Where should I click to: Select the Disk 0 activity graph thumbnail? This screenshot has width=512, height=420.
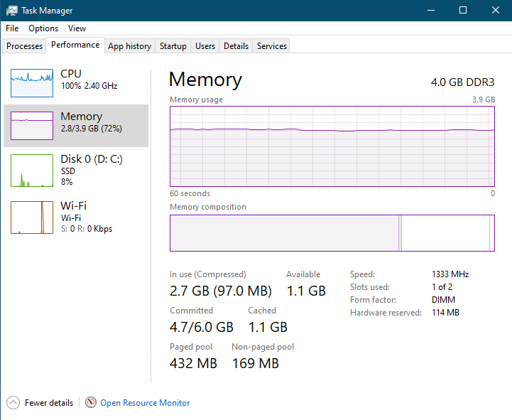(x=32, y=171)
